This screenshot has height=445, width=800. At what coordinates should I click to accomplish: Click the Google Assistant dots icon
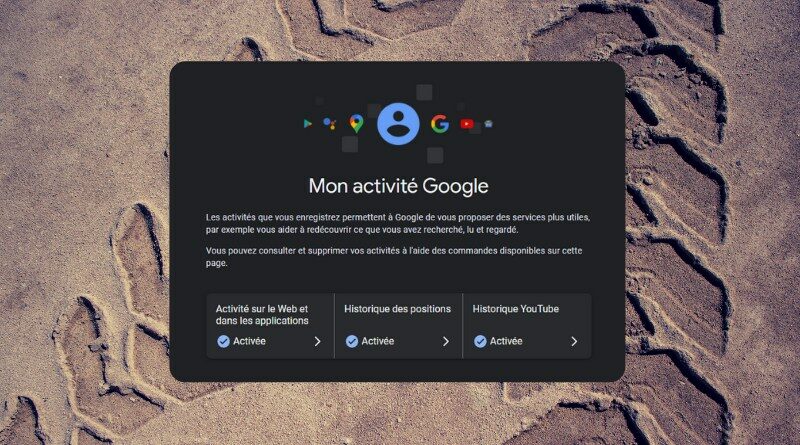tap(330, 123)
